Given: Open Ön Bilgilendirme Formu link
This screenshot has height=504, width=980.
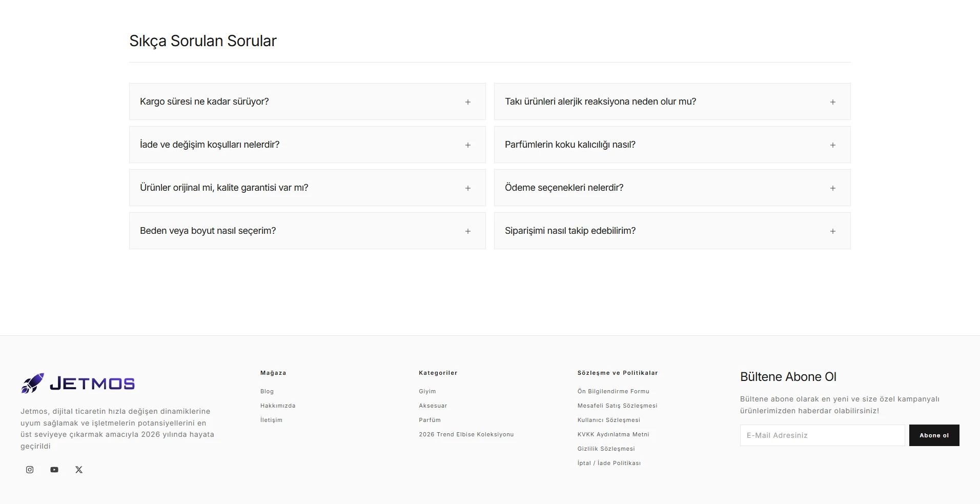Looking at the screenshot, I should 614,391.
